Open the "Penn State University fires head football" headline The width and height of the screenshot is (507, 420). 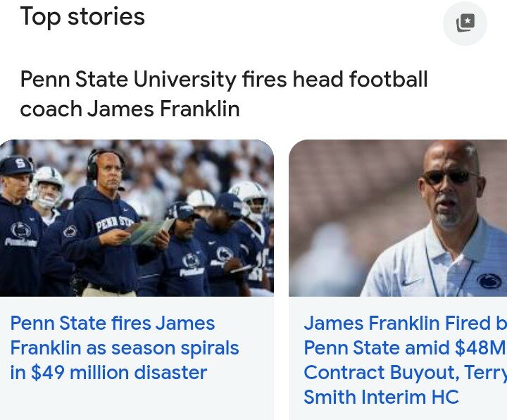[224, 80]
